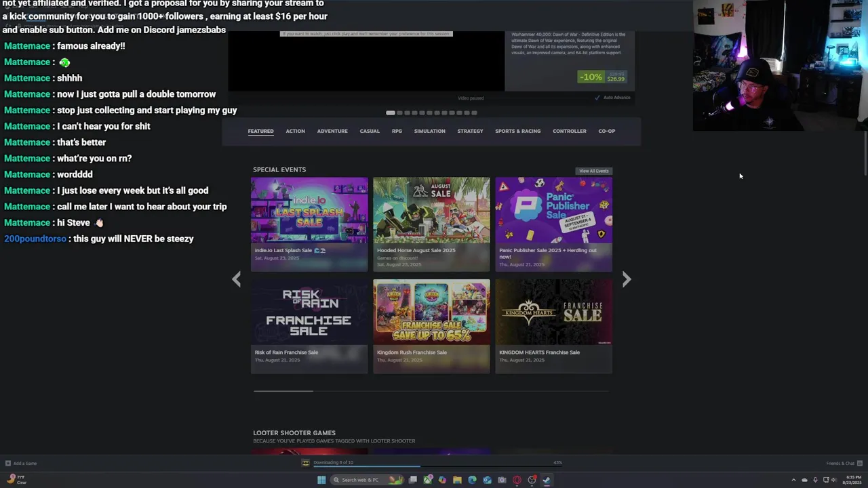Click the Batman game icon in downloads bar
This screenshot has height=488, width=868.
pos(306,463)
